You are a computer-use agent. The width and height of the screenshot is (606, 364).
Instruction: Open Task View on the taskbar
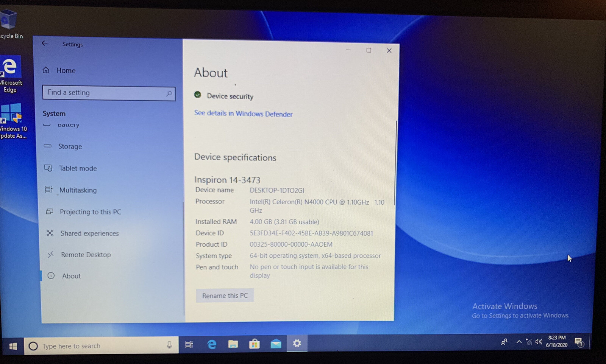(189, 344)
